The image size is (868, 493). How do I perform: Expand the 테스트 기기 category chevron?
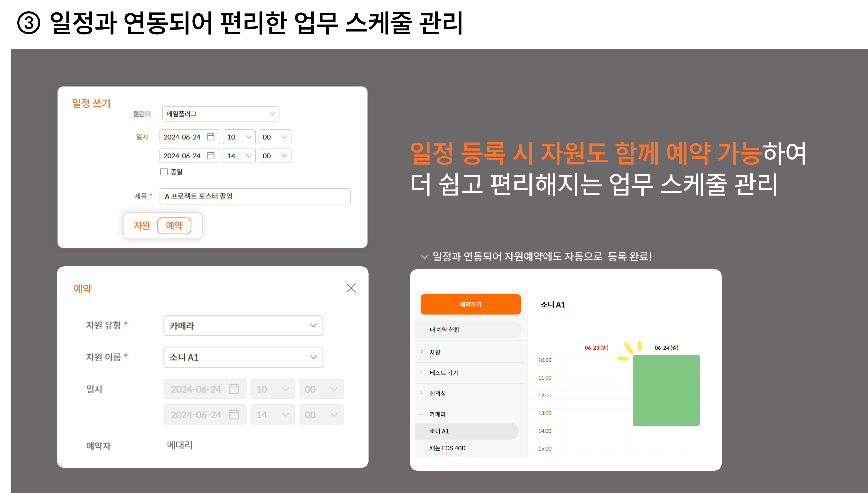click(422, 372)
